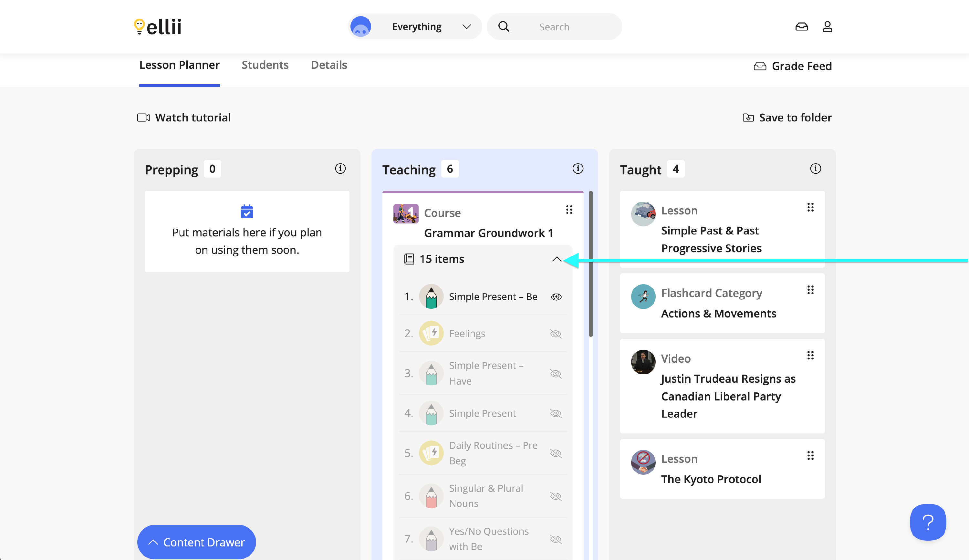
Task: Expand the Content Drawer
Action: [196, 542]
